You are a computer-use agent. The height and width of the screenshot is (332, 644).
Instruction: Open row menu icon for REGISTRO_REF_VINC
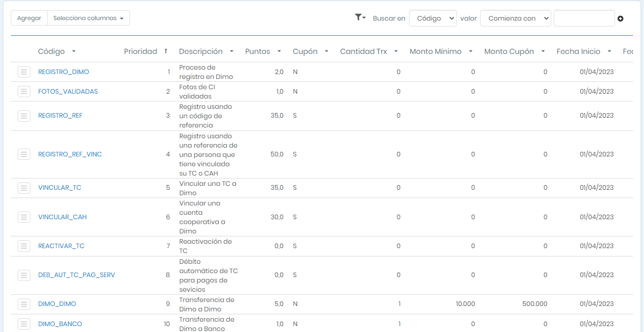24,154
